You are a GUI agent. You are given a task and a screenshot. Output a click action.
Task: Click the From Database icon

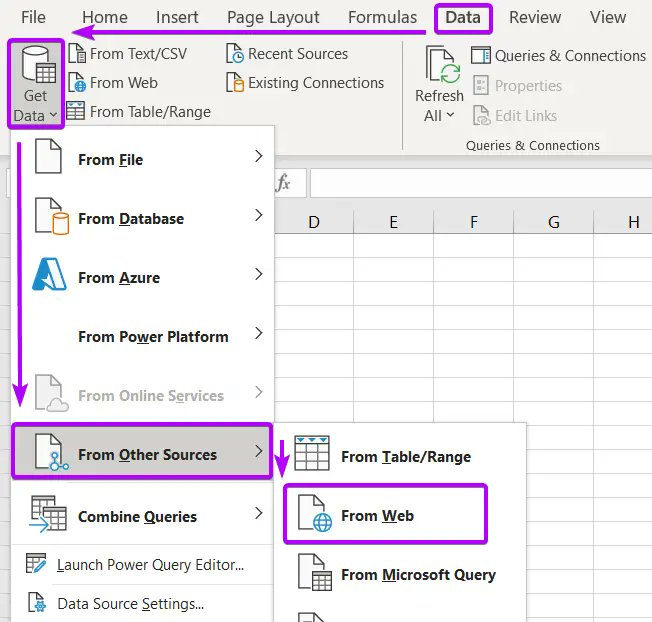pos(52,216)
